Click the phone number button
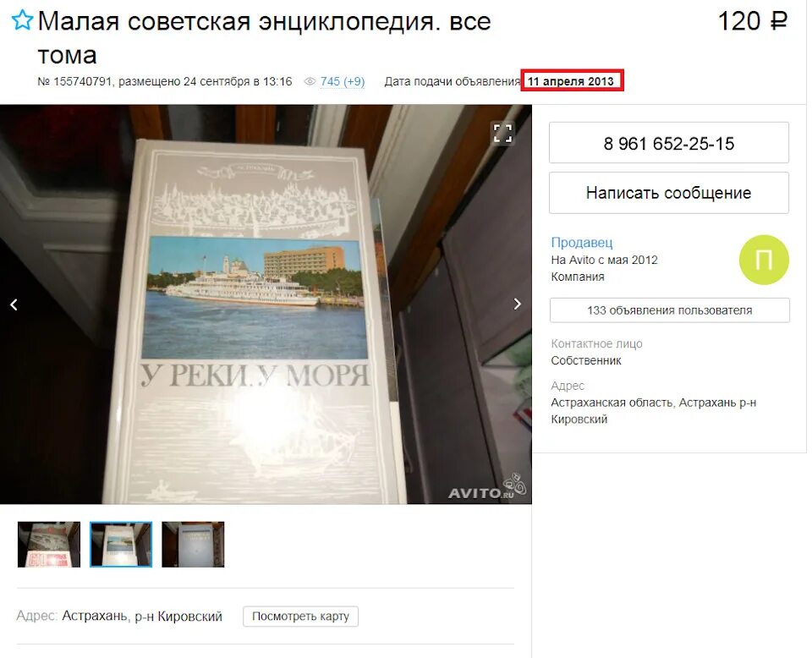The image size is (812, 658). point(668,143)
